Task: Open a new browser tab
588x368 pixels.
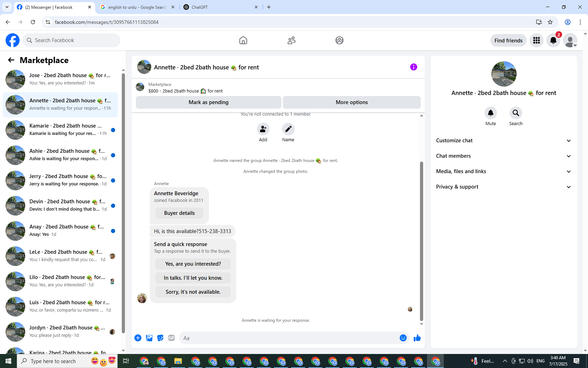Action: [269, 7]
